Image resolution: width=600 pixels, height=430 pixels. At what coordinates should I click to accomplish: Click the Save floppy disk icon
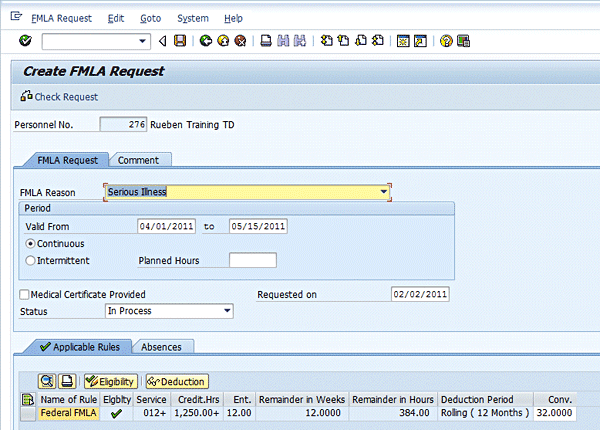click(180, 41)
